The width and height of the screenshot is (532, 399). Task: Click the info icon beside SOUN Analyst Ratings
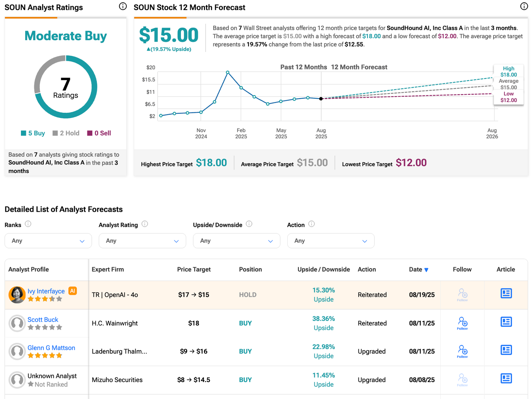pos(123,6)
